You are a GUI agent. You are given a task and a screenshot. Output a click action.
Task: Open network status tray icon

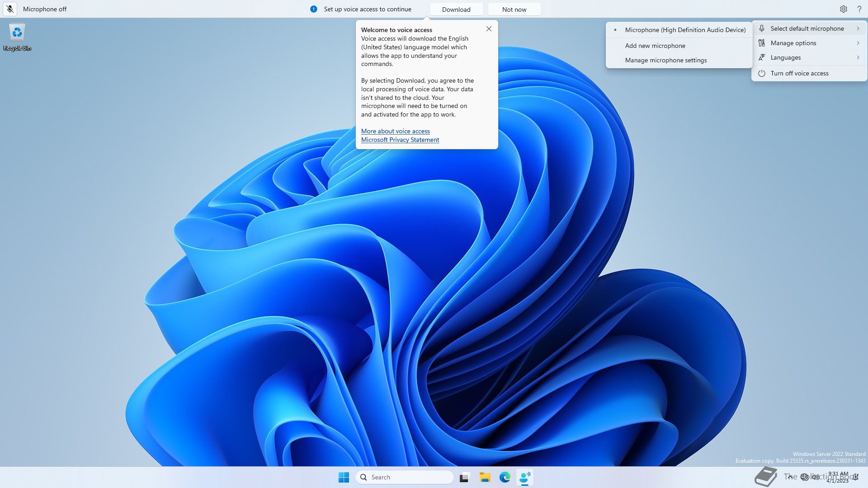pyautogui.click(x=804, y=477)
